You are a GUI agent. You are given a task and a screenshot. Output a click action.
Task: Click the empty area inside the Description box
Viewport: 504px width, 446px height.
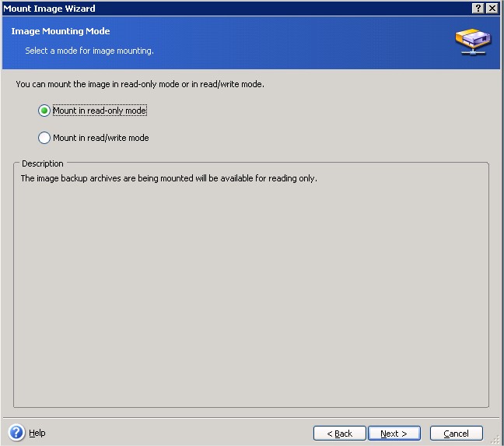[x=250, y=296]
